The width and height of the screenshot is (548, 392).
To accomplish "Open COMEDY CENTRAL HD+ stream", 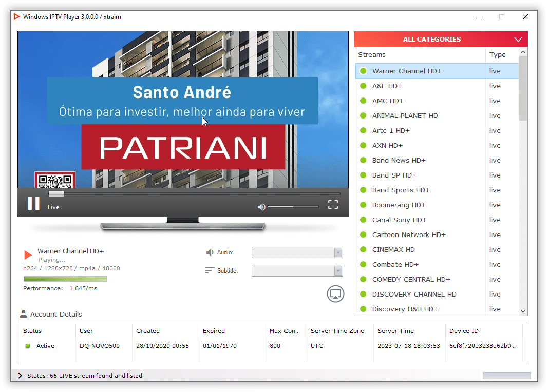I will (x=437, y=280).
